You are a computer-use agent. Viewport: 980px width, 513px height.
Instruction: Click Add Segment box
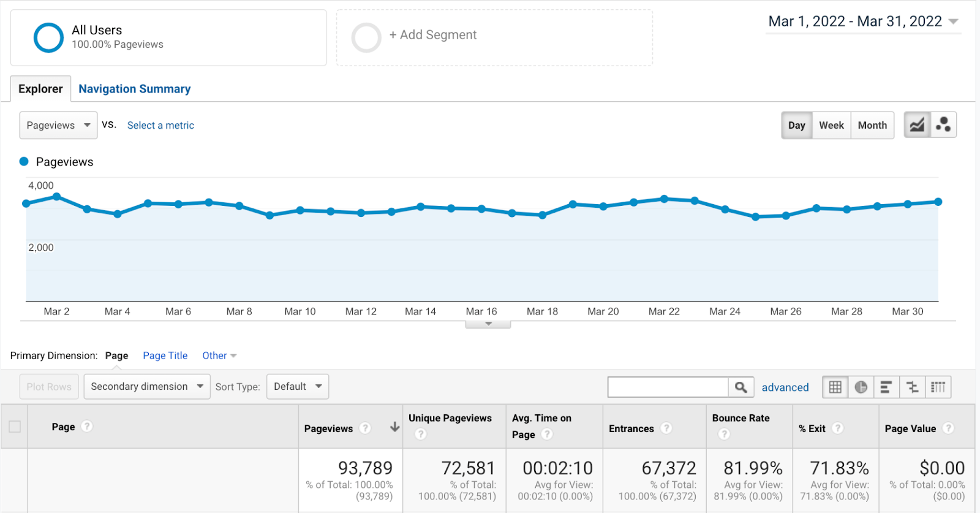494,37
